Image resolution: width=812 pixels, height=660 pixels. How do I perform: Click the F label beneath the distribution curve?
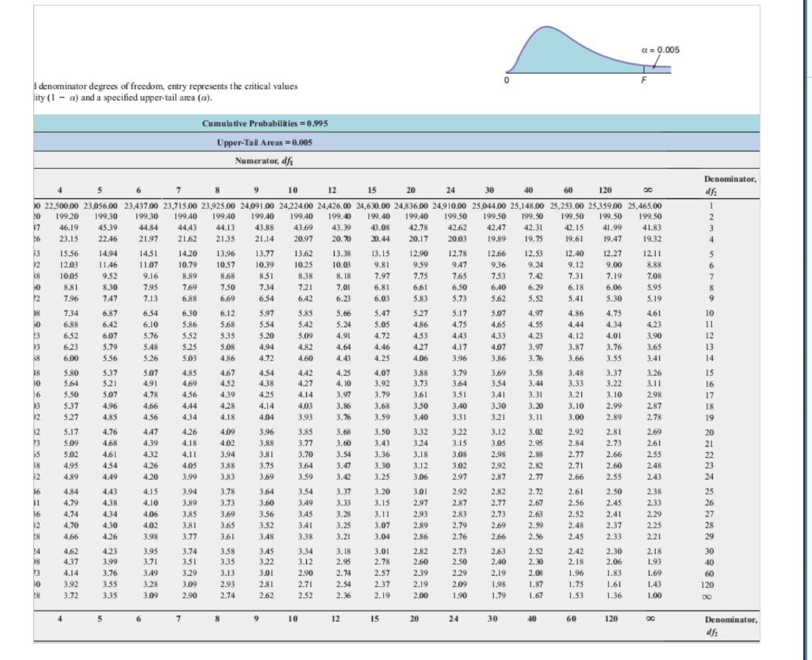click(644, 80)
